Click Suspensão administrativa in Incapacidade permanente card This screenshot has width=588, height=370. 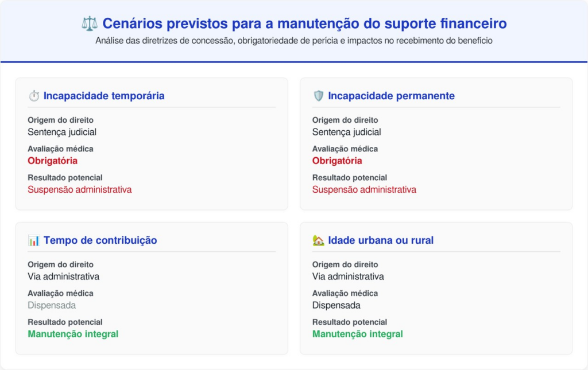pyautogui.click(x=364, y=189)
